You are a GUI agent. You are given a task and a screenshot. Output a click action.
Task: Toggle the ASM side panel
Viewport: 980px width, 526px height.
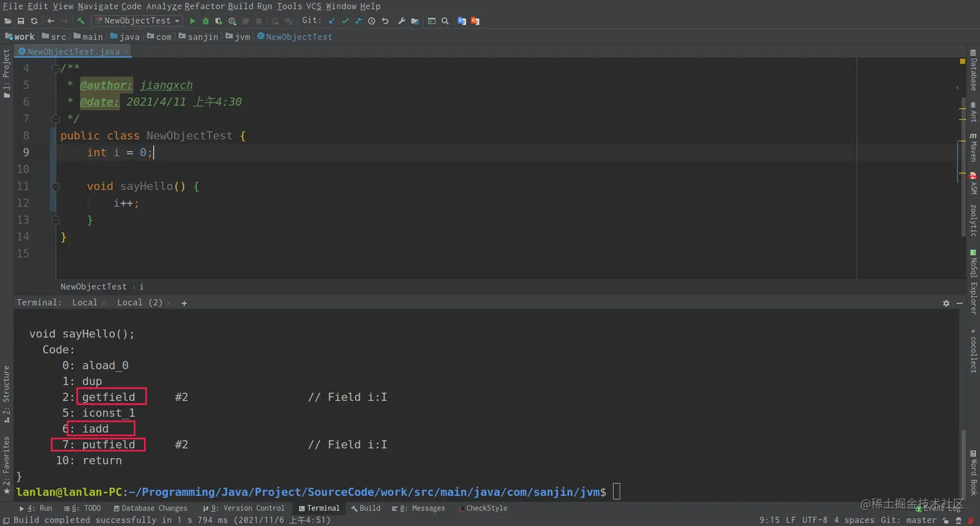(x=973, y=183)
